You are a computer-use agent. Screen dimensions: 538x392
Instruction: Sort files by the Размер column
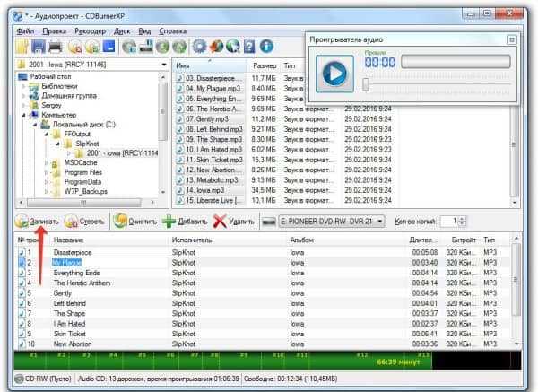[265, 65]
